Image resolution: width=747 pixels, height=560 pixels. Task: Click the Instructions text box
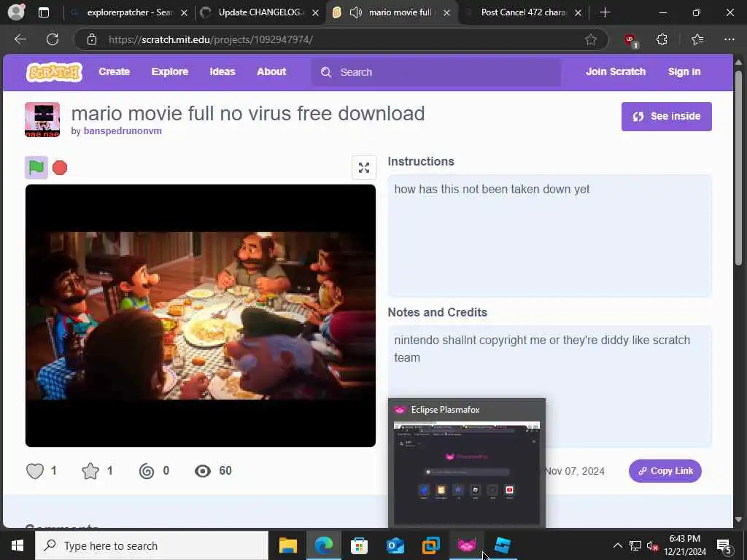(x=550, y=236)
